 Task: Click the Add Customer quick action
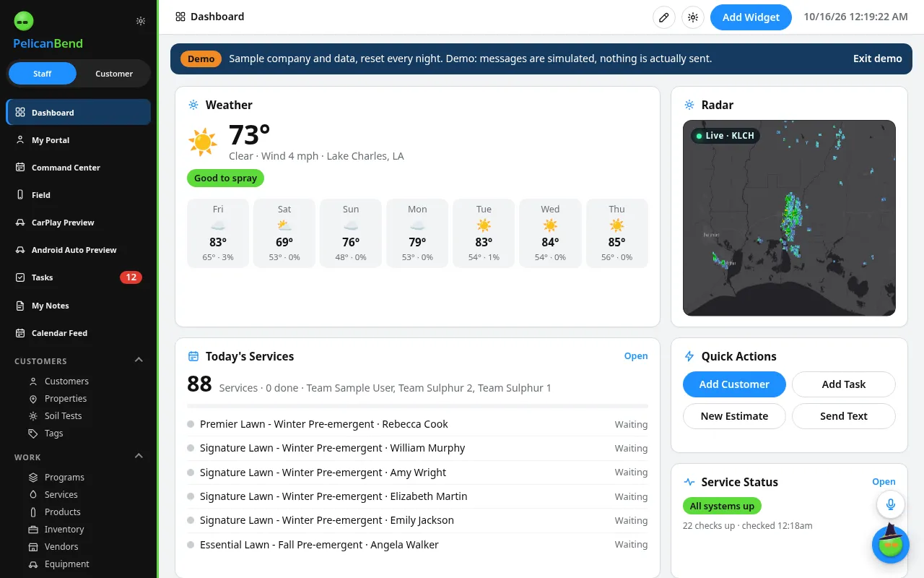point(734,384)
